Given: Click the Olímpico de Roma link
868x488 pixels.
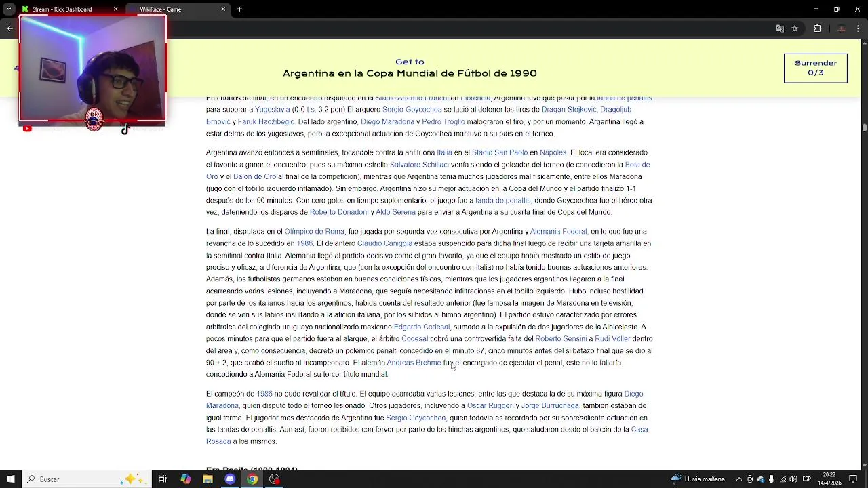Looking at the screenshot, I should [314, 232].
